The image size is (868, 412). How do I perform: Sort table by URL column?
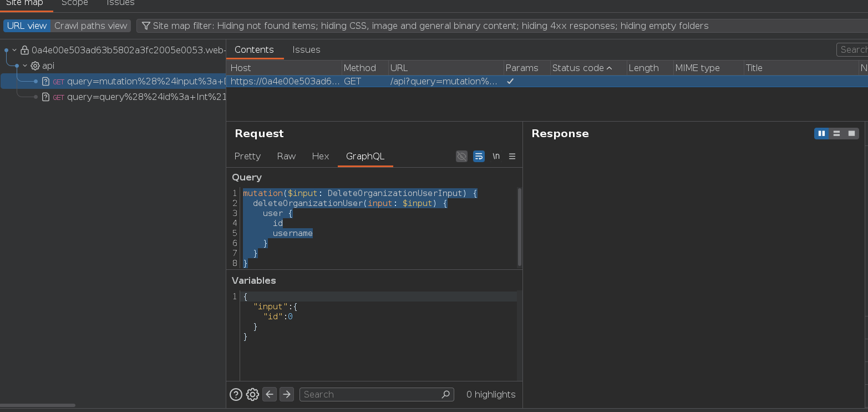(x=445, y=68)
